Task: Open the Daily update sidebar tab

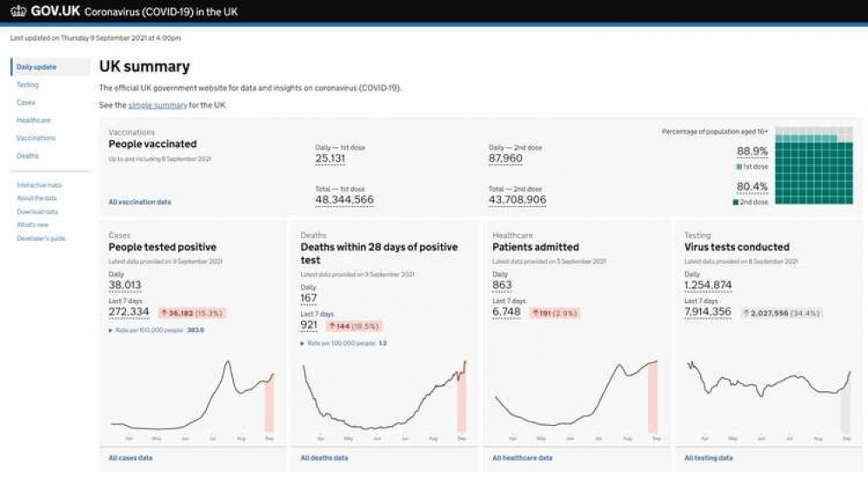Action: pos(37,67)
